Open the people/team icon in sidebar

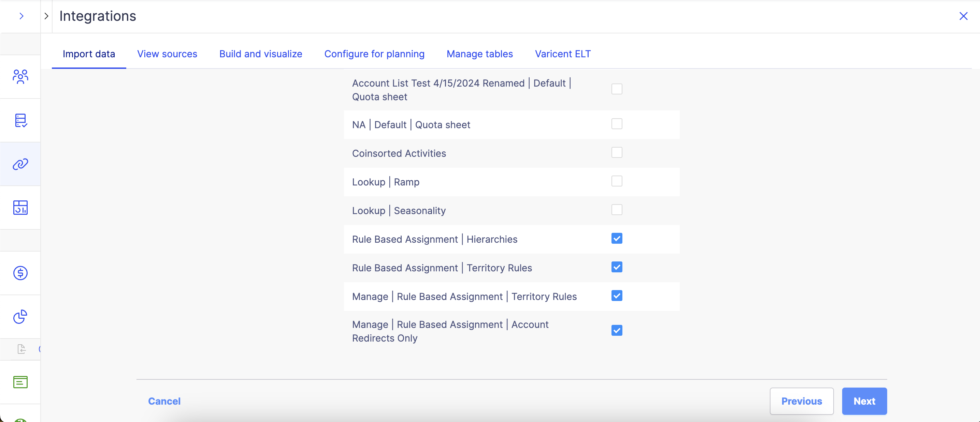20,77
